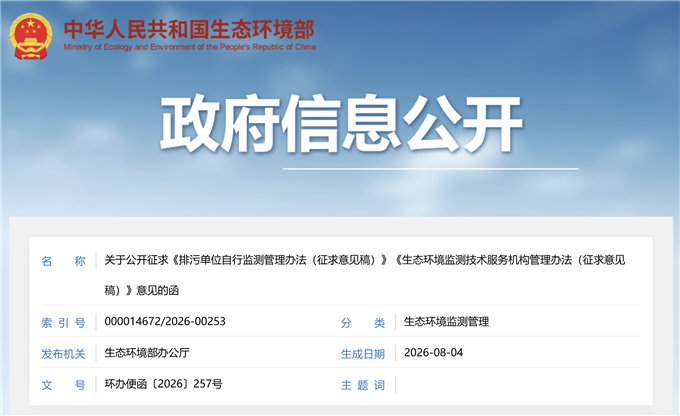The image size is (680, 416).
Task: Select the document title starting 关于公开征求
Action: [x=365, y=275]
